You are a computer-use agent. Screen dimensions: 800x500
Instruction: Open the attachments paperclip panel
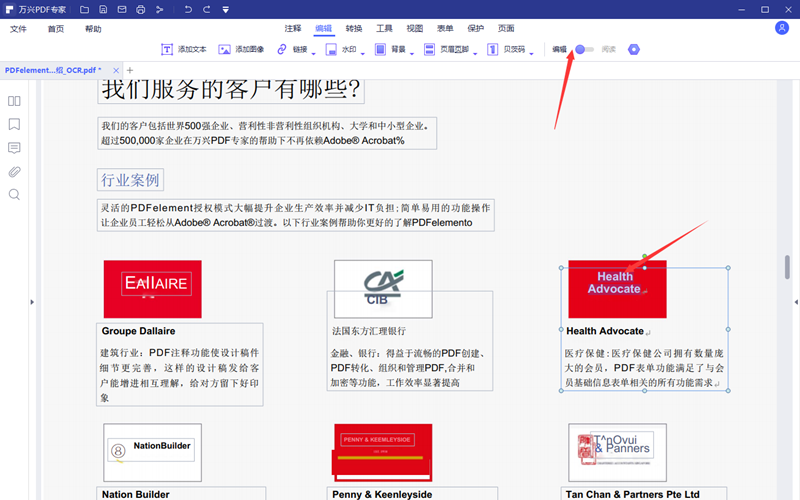coord(14,171)
